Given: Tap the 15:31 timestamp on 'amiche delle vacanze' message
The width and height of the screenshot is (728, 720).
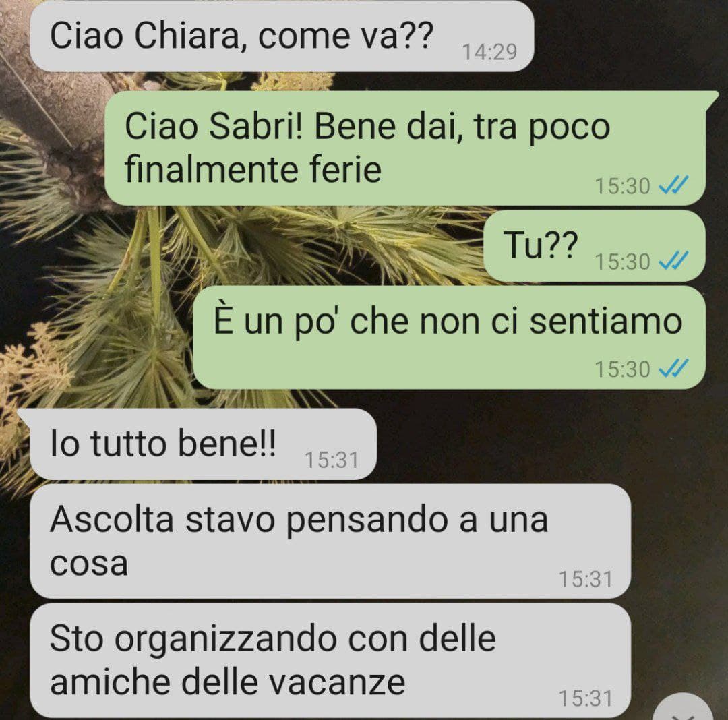Looking at the screenshot, I should click(x=586, y=698).
